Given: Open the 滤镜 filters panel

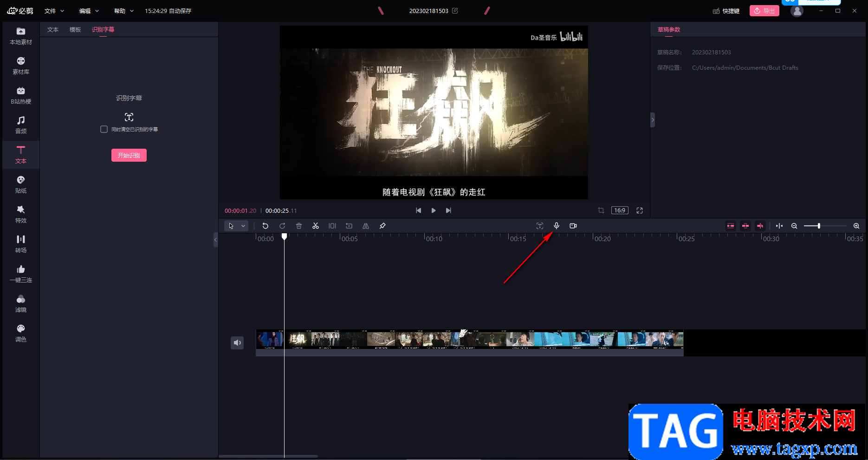Looking at the screenshot, I should click(x=21, y=303).
